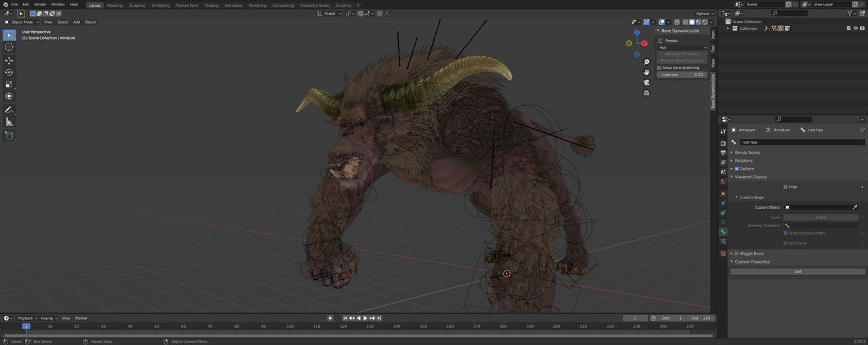This screenshot has width=868, height=345.
Task: Activate the Move tool
Action: pos(9,60)
